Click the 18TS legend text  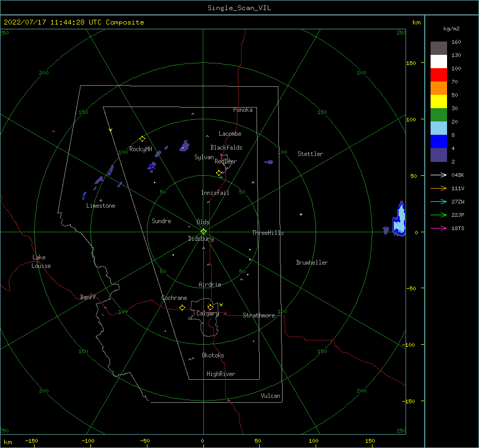point(458,229)
